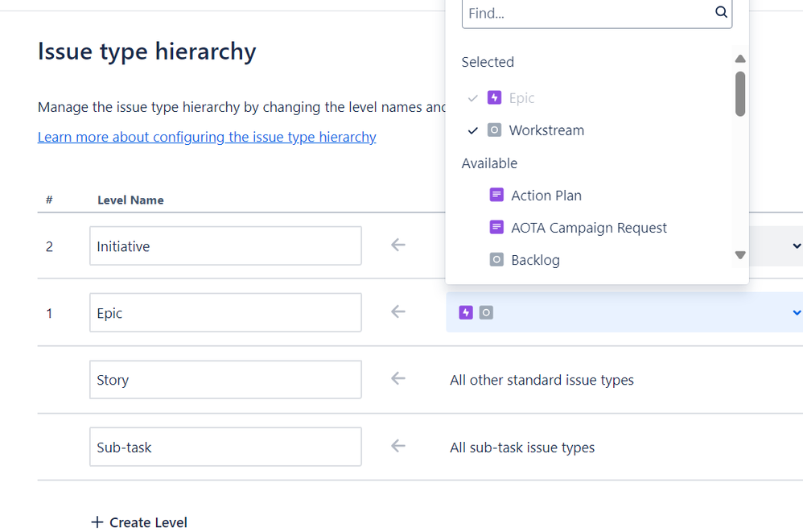Open the Epic level issue types dropdown

point(796,312)
